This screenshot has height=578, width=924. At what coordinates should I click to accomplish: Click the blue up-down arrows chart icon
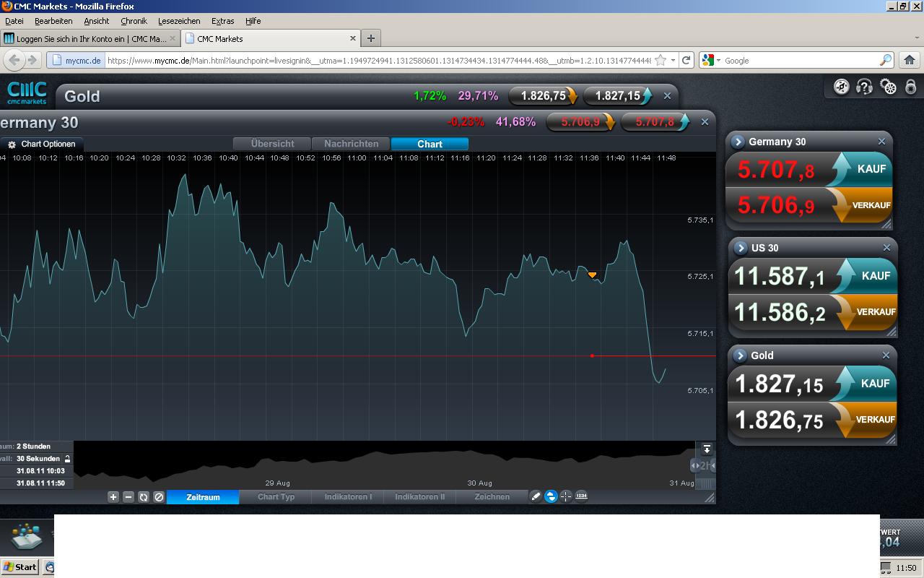551,496
